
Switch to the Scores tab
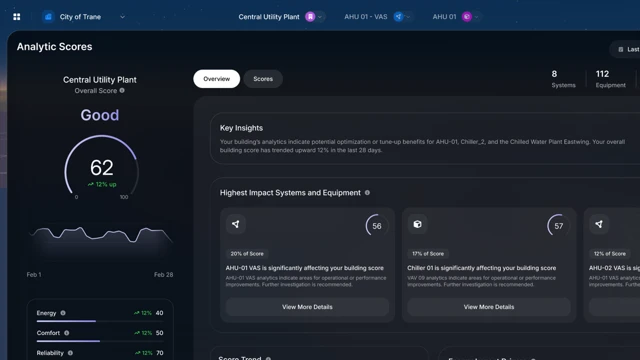(263, 79)
